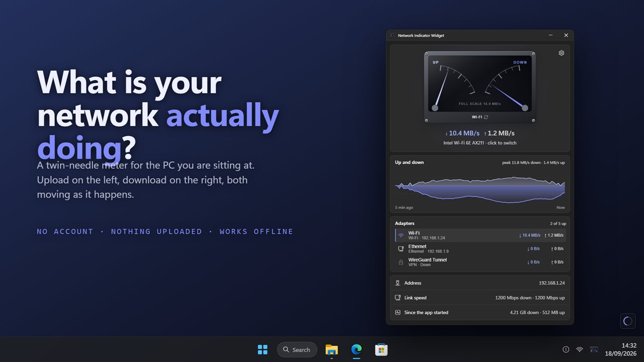Viewport: 644px width, 362px height.
Task: Select the Ethernet adapter row
Action: coord(480,249)
